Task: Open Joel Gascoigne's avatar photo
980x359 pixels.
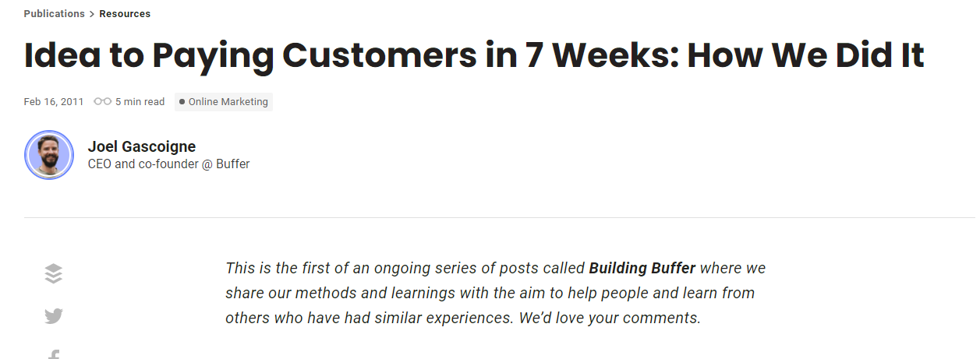Action: click(49, 155)
